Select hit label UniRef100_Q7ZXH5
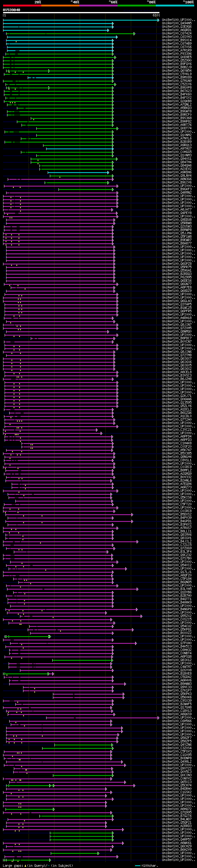The image size is (197, 868). (x=177, y=328)
